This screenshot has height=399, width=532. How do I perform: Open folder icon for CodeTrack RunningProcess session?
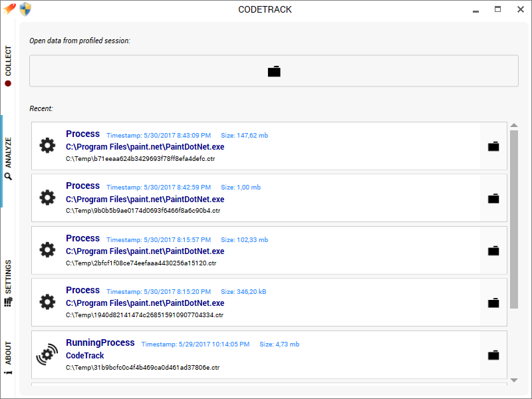click(x=493, y=355)
